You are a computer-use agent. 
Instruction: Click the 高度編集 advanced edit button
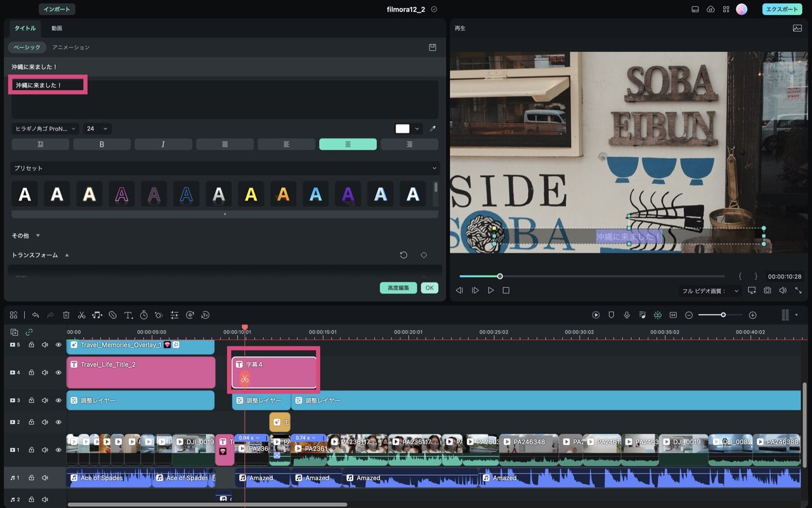point(398,288)
